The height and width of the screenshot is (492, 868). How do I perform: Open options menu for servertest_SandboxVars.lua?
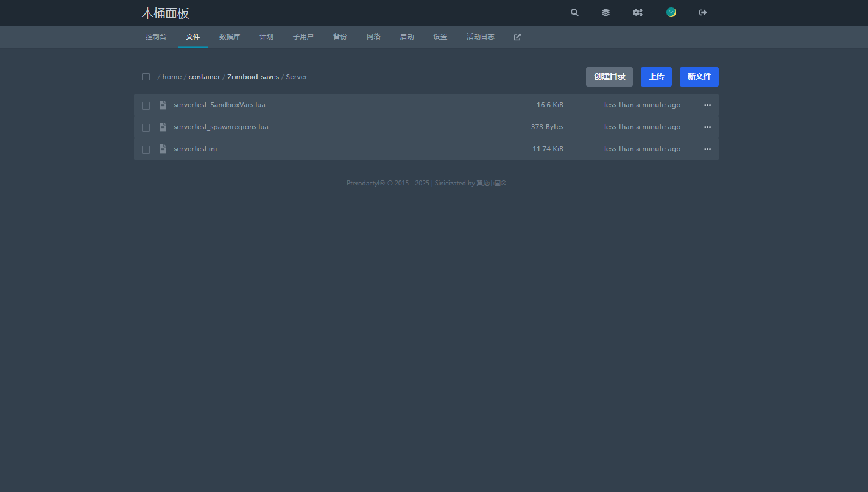707,105
